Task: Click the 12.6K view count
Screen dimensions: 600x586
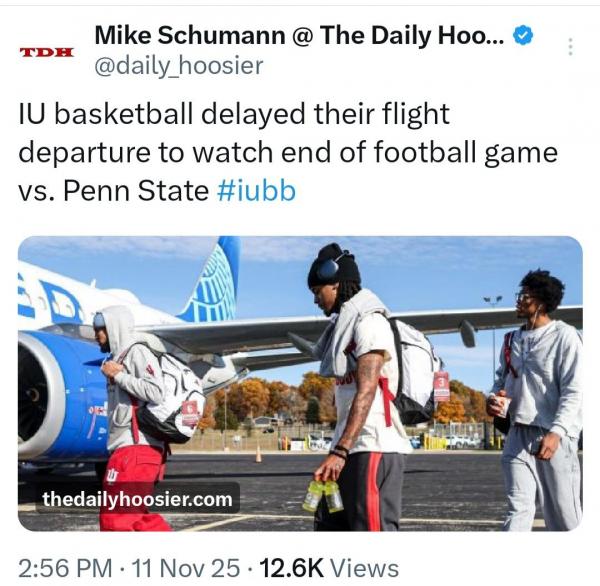Action: coord(291,569)
